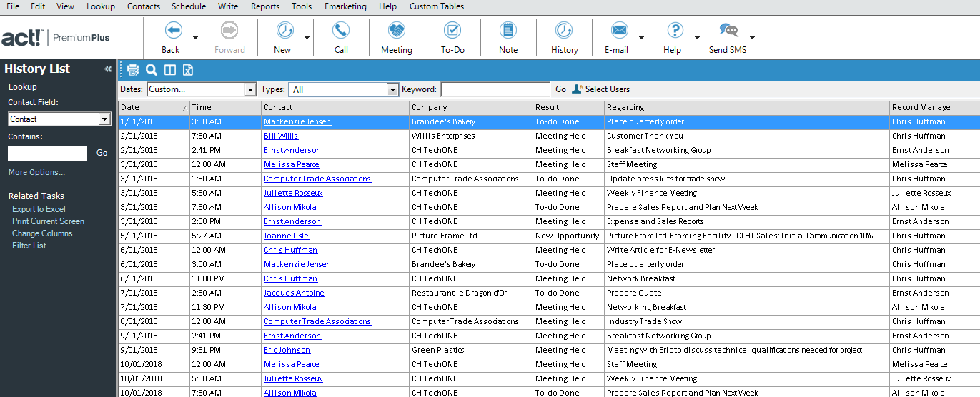Viewport: 980px width, 397px height.
Task: Click the magnifier search icon in list toolbar
Action: [x=151, y=69]
